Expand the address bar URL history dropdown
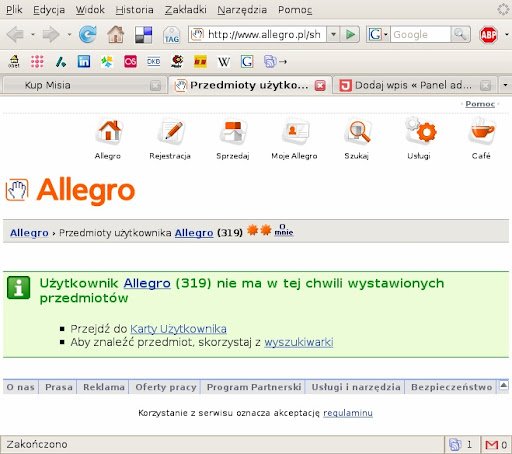 [333, 34]
